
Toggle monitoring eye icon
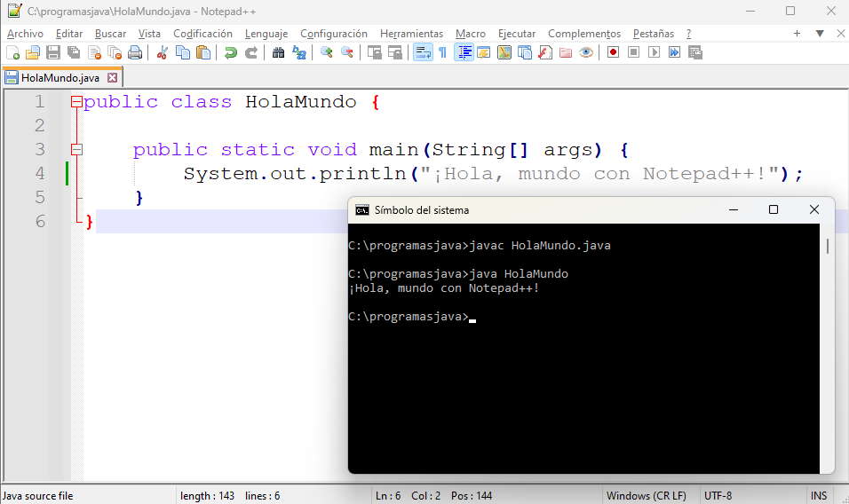pyautogui.click(x=586, y=52)
